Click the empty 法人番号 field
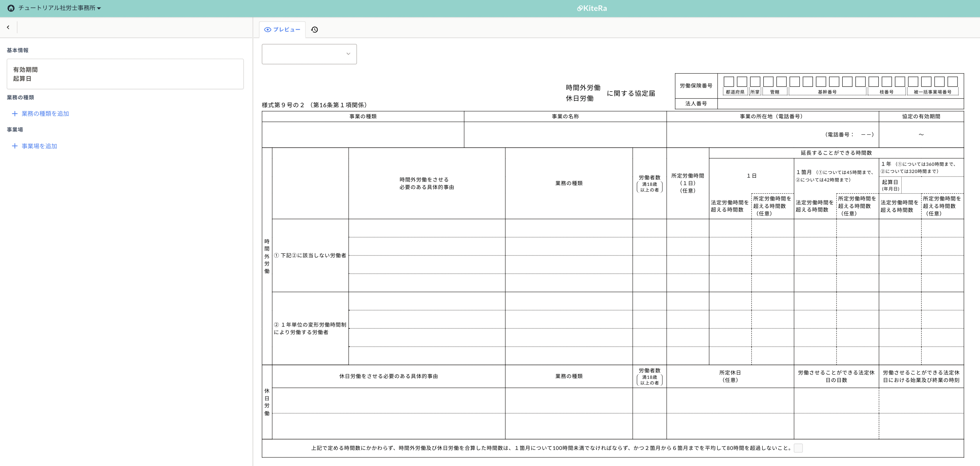Image resolution: width=980 pixels, height=466 pixels. [840, 104]
